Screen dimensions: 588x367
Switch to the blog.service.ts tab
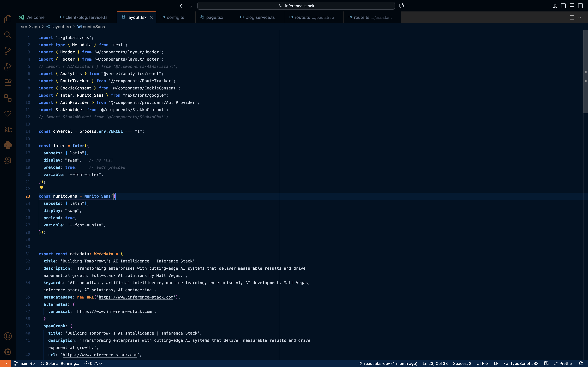260,17
